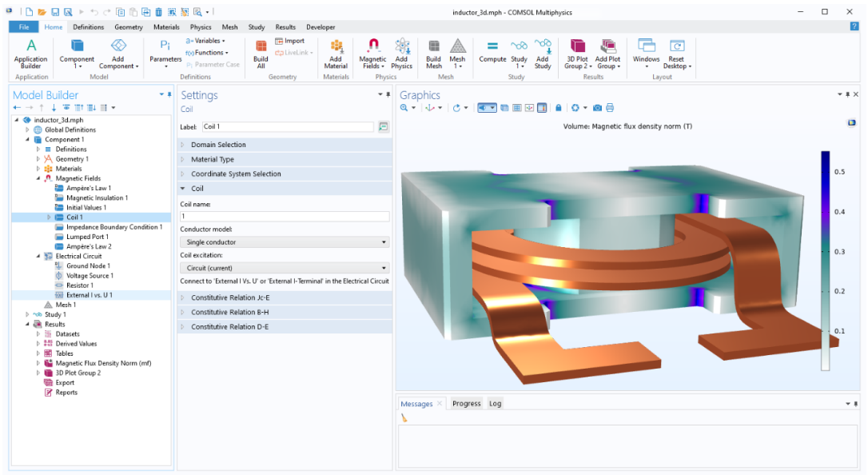This screenshot has height=475, width=868.
Task: Go back with the Model Builder left arrow
Action: coord(17,107)
